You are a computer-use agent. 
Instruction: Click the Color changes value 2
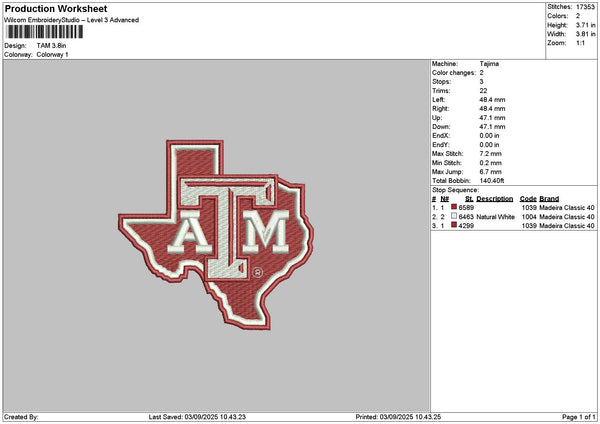pyautogui.click(x=481, y=73)
